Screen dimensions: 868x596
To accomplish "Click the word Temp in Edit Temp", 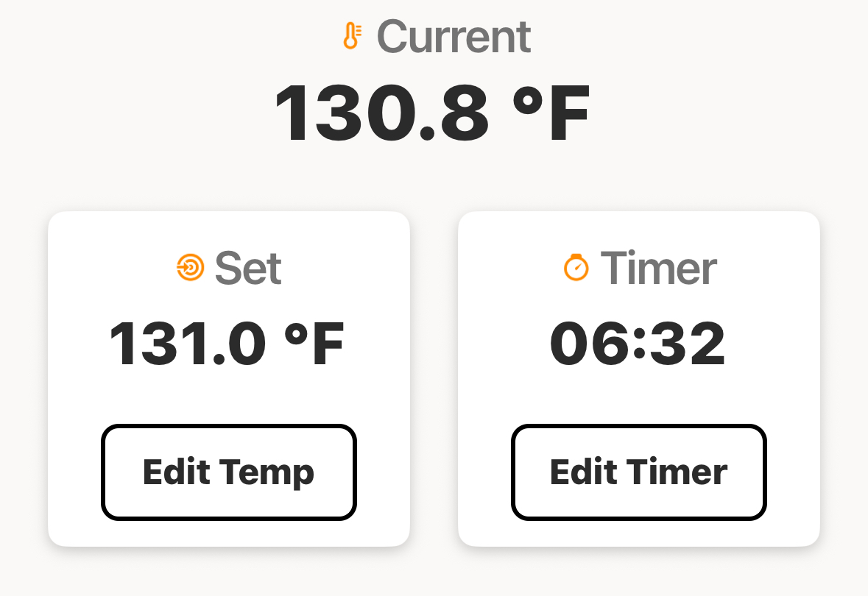I will click(267, 473).
